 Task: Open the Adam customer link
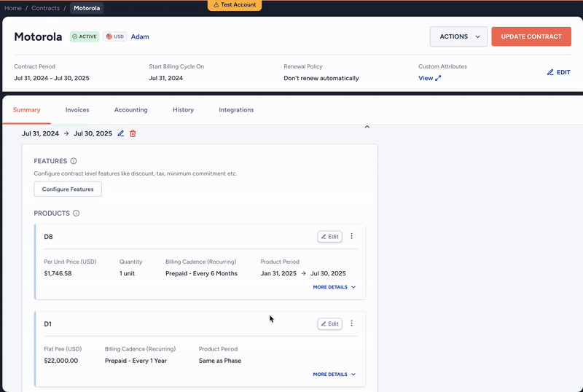click(140, 36)
